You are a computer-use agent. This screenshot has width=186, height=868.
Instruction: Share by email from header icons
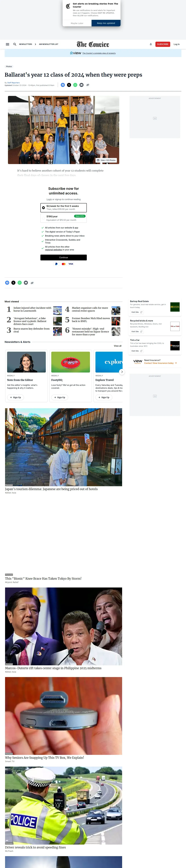(x=81, y=85)
